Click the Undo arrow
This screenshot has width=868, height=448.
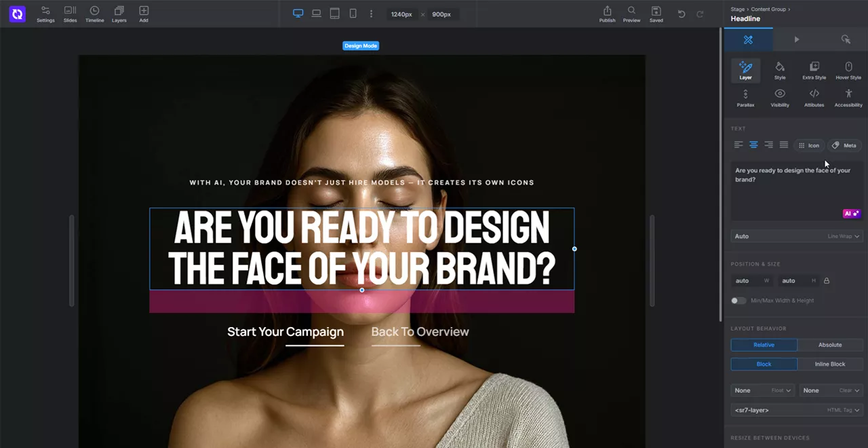pos(682,14)
